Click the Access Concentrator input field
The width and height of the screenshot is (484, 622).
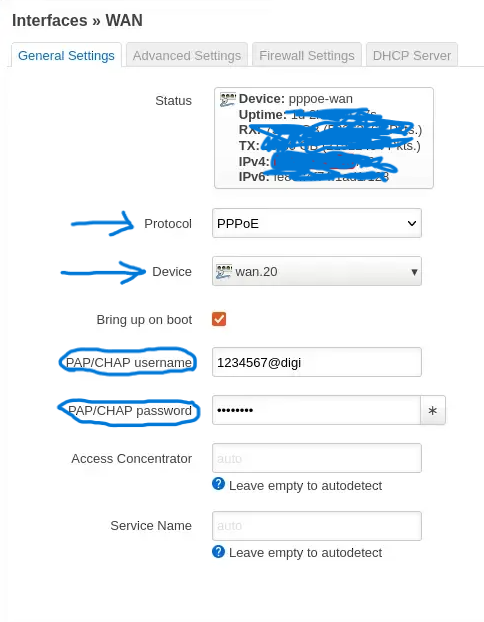coord(317,458)
